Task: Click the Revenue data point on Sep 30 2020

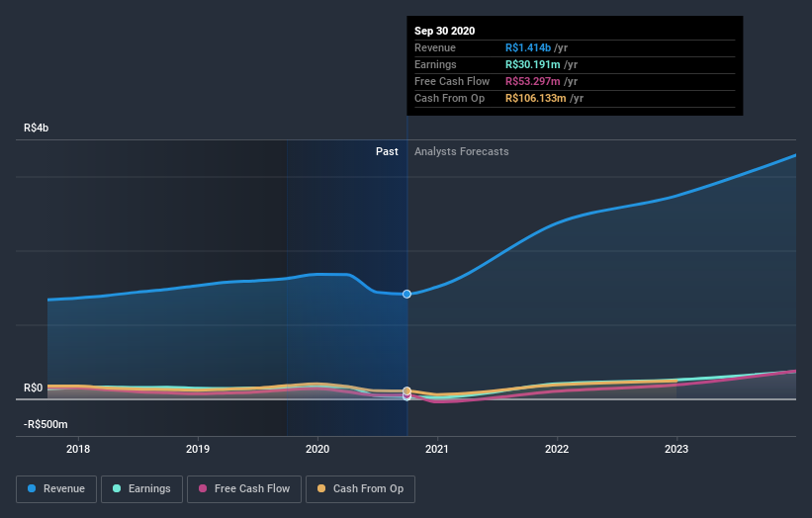Action: (x=407, y=294)
